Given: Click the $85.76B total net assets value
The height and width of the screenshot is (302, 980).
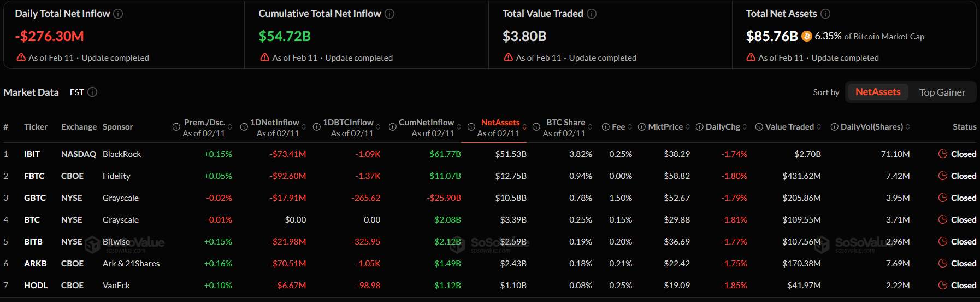Looking at the screenshot, I should (x=772, y=36).
